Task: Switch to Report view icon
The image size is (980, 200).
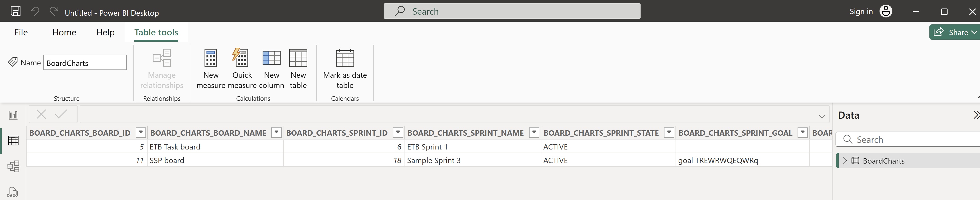Action: 13,115
